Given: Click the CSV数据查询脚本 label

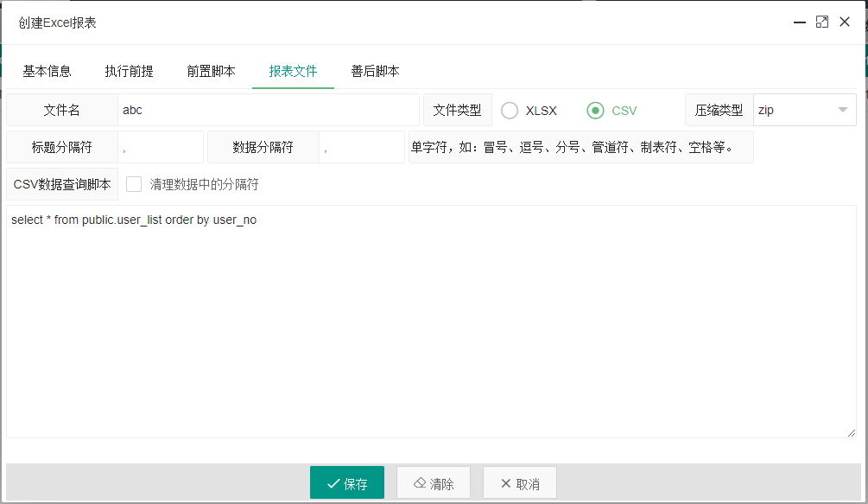Looking at the screenshot, I should point(62,184).
